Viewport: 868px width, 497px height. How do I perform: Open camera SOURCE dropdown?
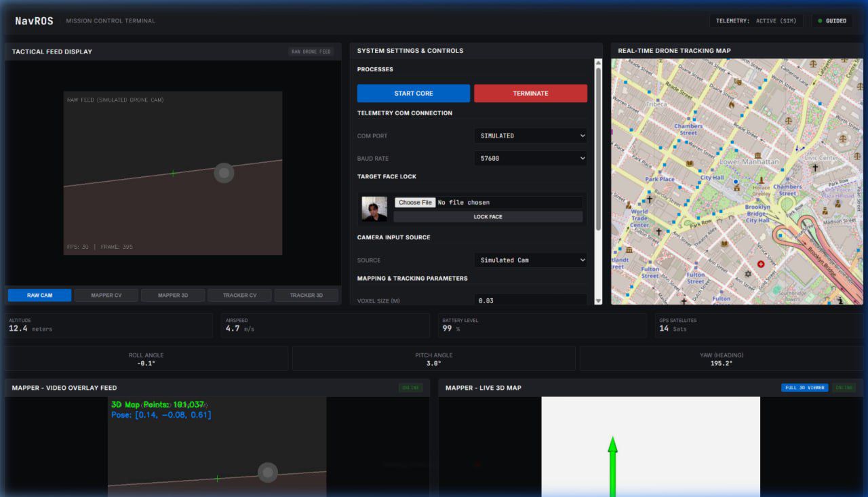[x=530, y=260]
